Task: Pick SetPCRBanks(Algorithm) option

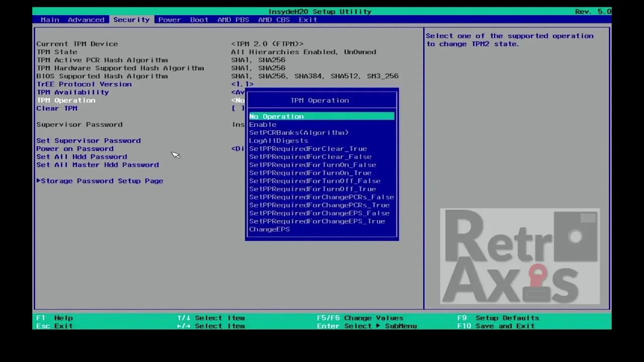Action: click(298, 133)
